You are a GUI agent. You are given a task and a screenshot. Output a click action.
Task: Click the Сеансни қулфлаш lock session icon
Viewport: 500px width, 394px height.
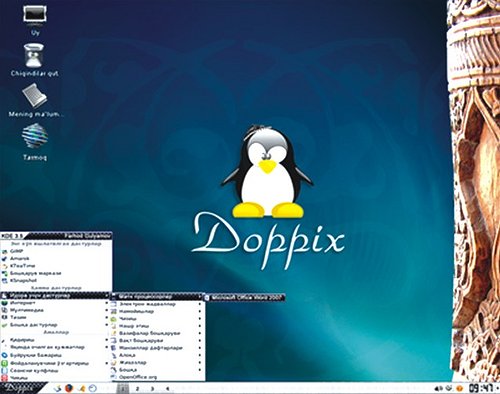tap(5, 370)
